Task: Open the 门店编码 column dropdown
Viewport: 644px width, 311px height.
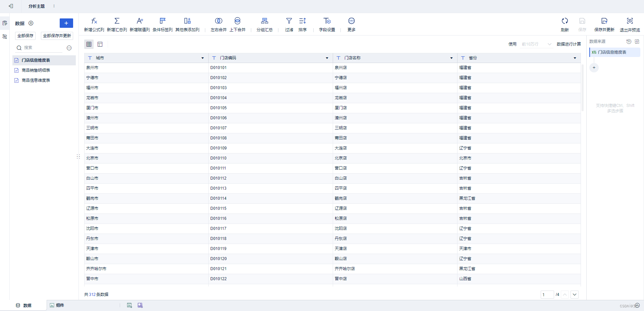Action: point(327,58)
